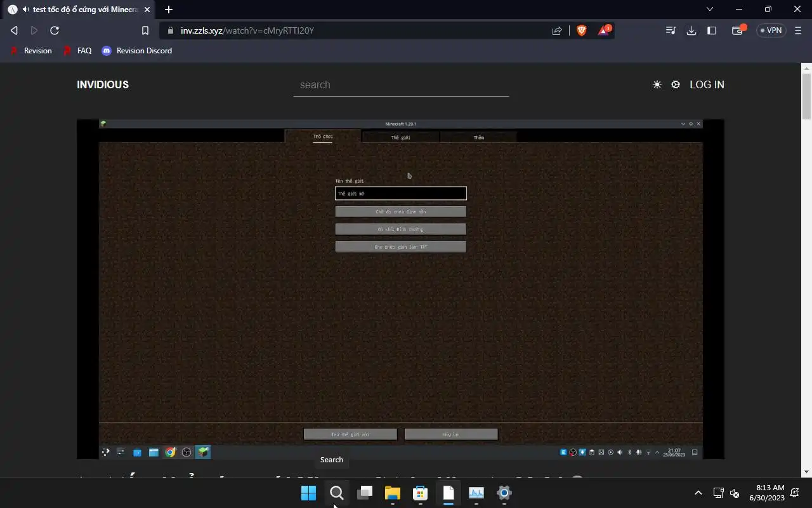Open the network status tray icon
The width and height of the screenshot is (812, 508).
click(718, 493)
